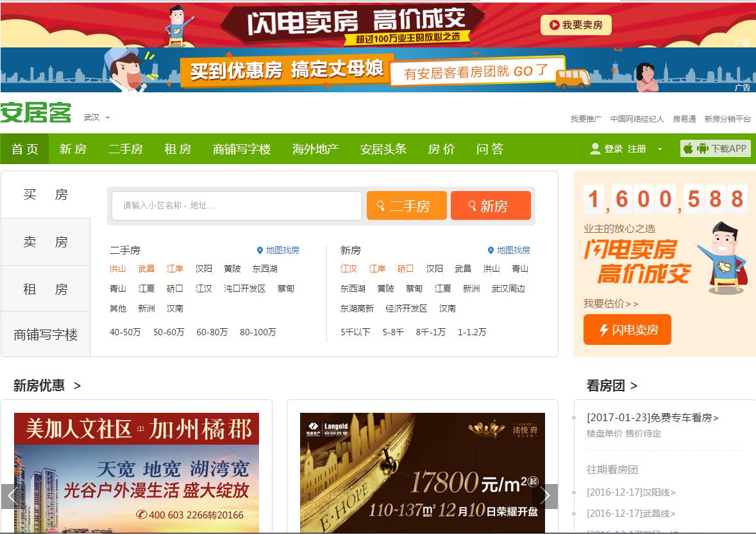This screenshot has width=756, height=534.
Task: Open the 买到优惠房 搞定丈母娘 banner ad
Action: click(378, 70)
